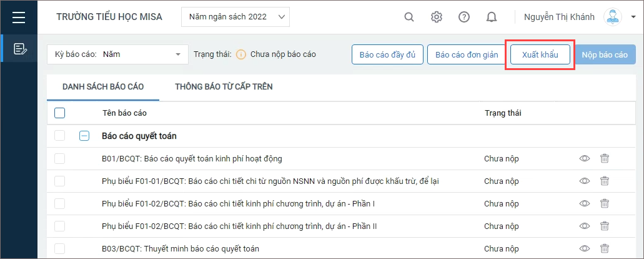This screenshot has width=644, height=259.
Task: Switch to THÔNG BÁO TỪ CẤP TRÊN tab
Action: coord(224,87)
